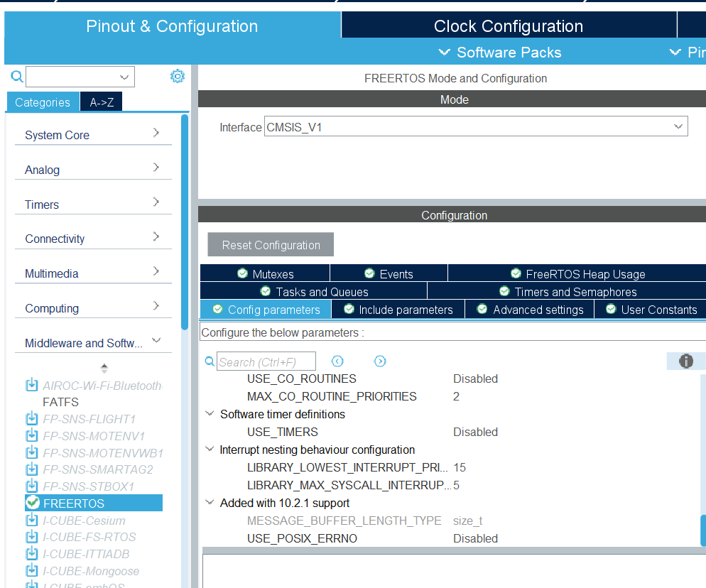The width and height of the screenshot is (706, 588).
Task: Click download icon beside FP-SNS-SMARTAG2
Action: click(31, 469)
